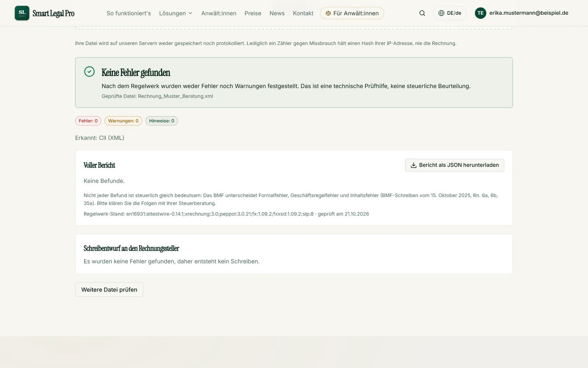Click the Fehler: 0 badge

88,121
